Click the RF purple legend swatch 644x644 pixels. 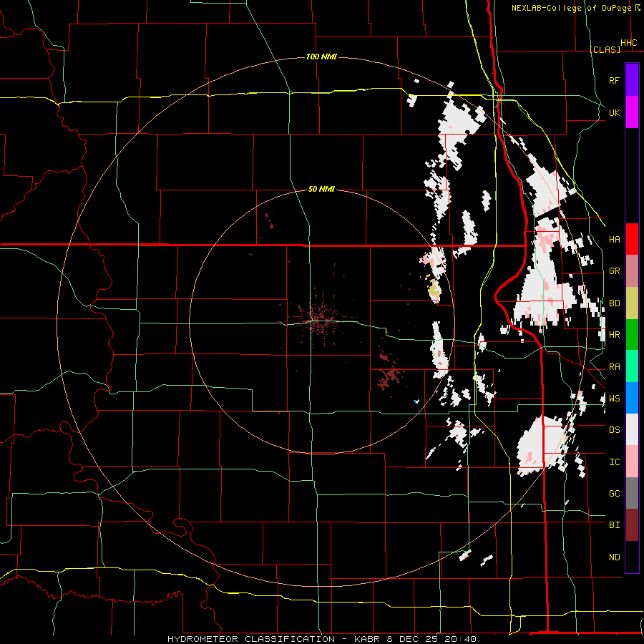pos(632,80)
